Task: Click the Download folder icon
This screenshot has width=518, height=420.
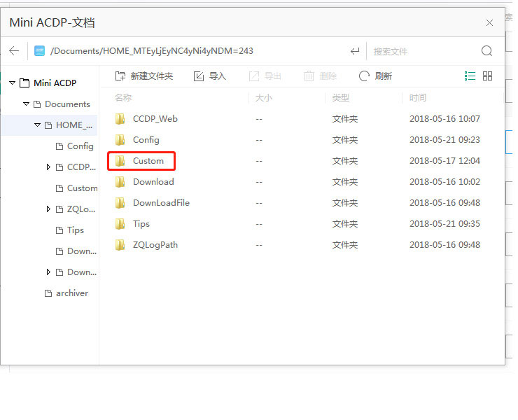Action: pos(120,182)
